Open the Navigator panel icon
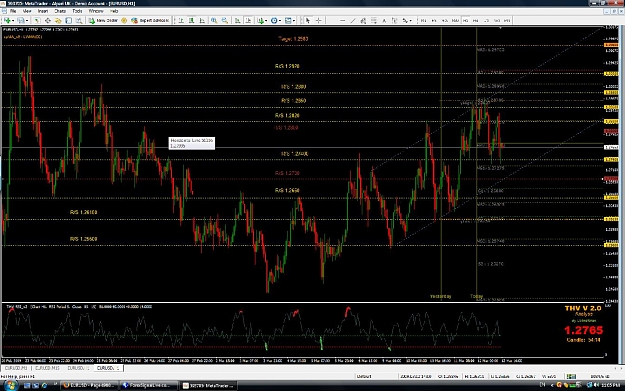The width and height of the screenshot is (625, 391). pyautogui.click(x=58, y=20)
